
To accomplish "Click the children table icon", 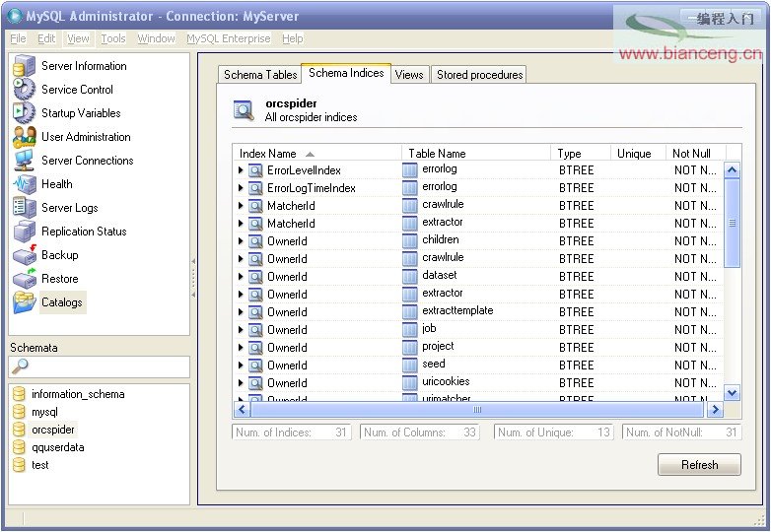I will (x=409, y=240).
